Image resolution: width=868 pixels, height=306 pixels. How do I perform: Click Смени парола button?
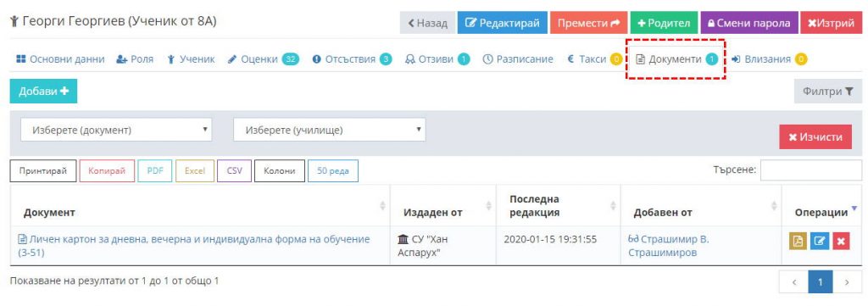[749, 23]
